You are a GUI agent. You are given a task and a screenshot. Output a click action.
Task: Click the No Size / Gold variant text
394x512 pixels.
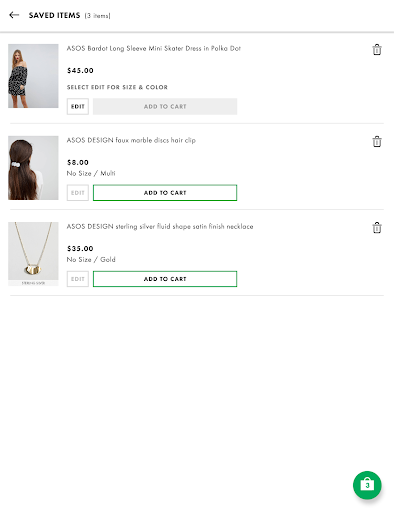click(x=91, y=259)
